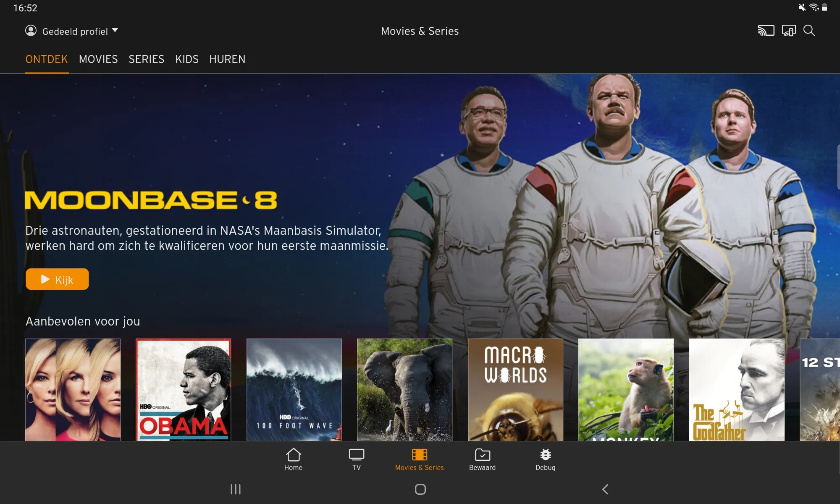Click the ONTDEK tab
This screenshot has width=840, height=504.
pyautogui.click(x=47, y=59)
